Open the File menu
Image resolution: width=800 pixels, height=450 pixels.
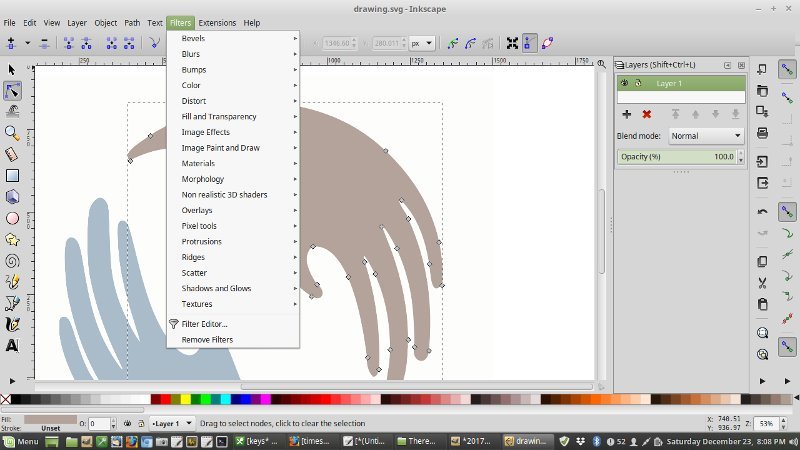9,23
